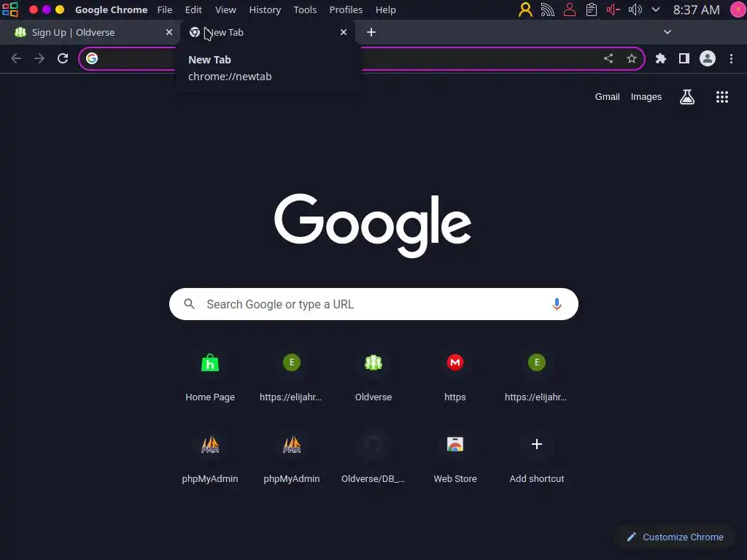The width and height of the screenshot is (747, 560).
Task: Close the Sign Up Oldverse tab
Action: coord(169,32)
